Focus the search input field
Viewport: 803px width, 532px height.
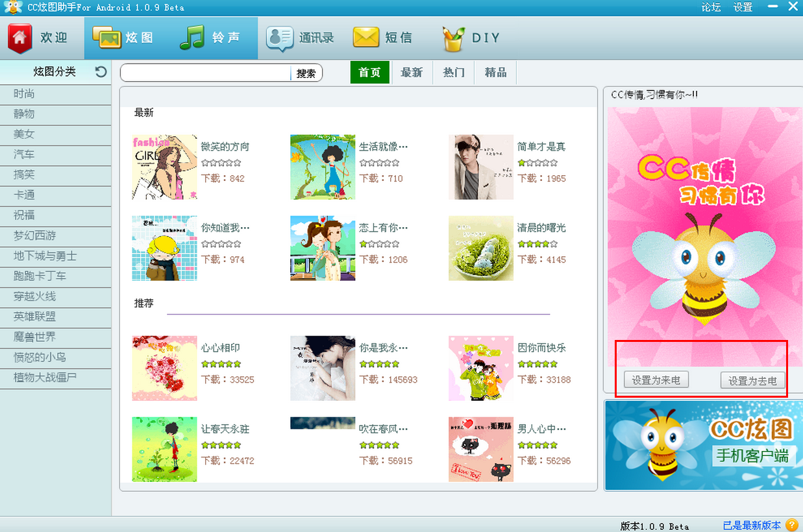(x=206, y=73)
